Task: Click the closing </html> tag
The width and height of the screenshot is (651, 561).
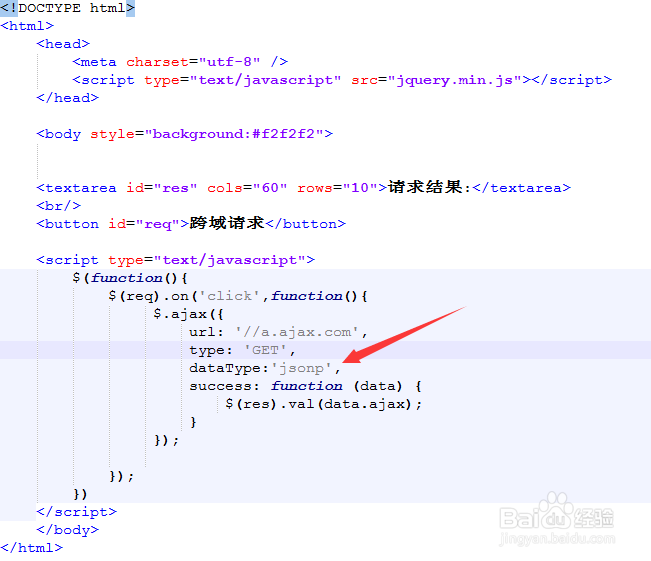Action: (x=32, y=548)
